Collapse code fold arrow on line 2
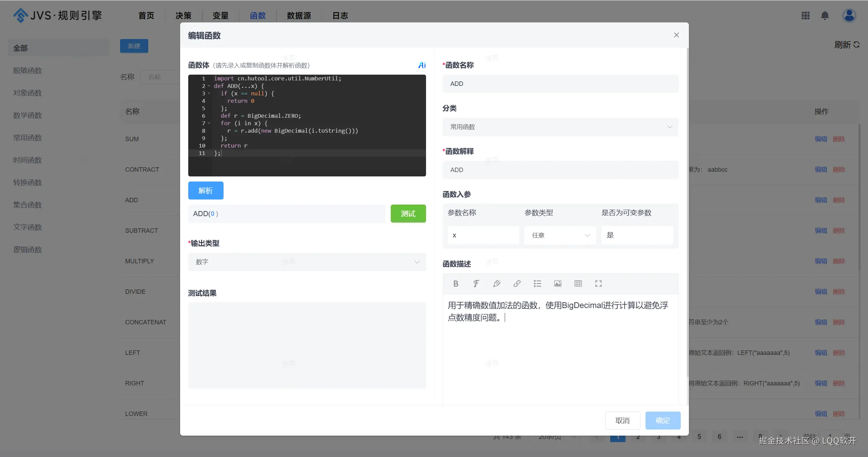868x457 pixels. [x=209, y=86]
